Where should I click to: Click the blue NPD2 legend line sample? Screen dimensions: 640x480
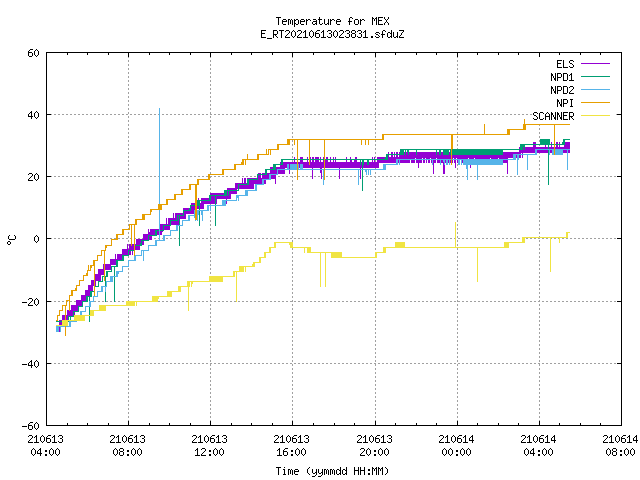click(595, 90)
